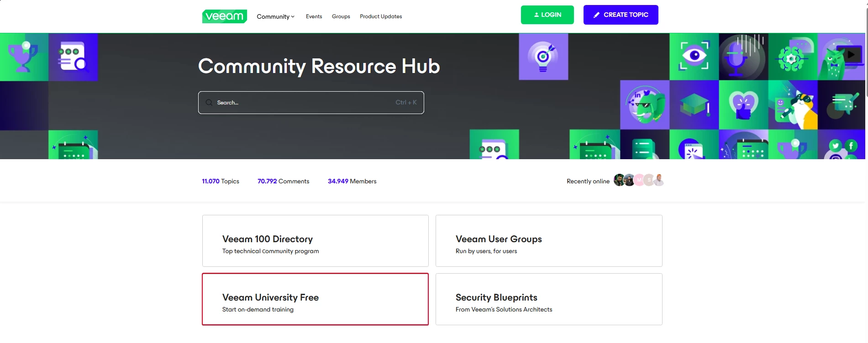Focus the community search field

click(x=311, y=103)
